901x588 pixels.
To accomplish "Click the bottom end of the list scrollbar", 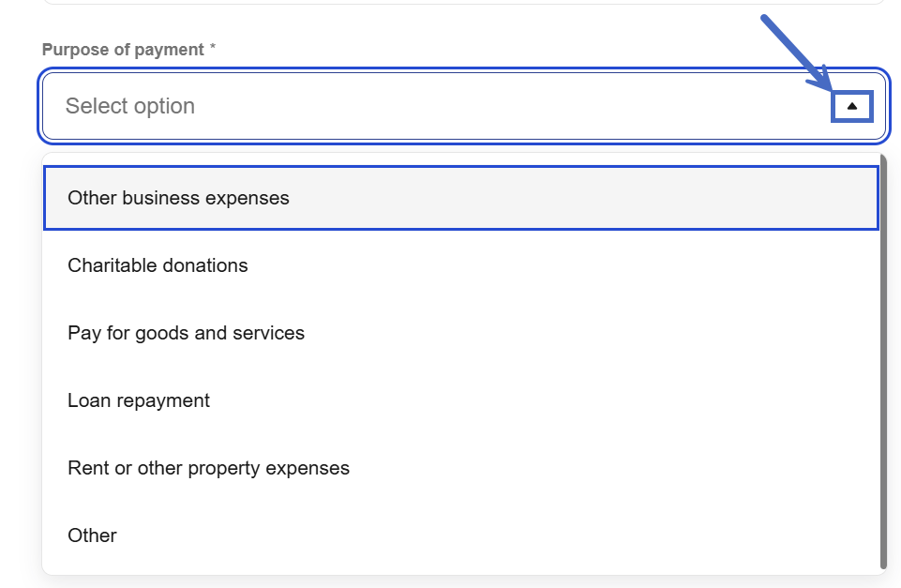I will 883,563.
